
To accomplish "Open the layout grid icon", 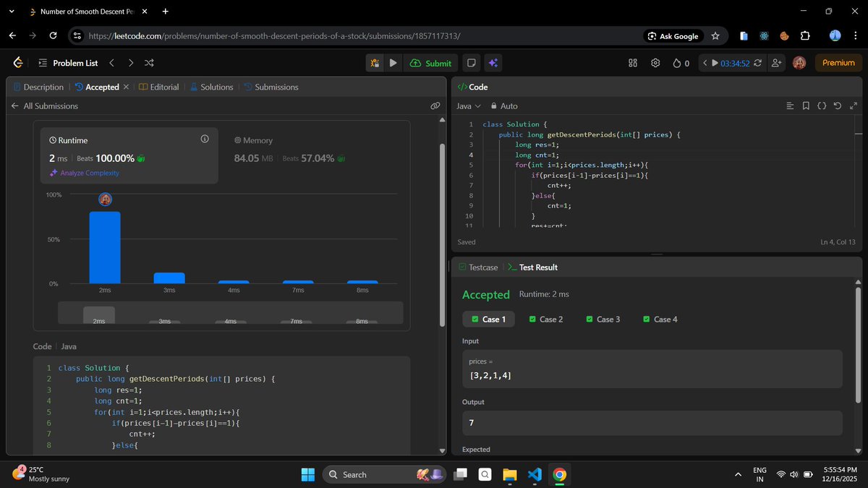I will [632, 63].
